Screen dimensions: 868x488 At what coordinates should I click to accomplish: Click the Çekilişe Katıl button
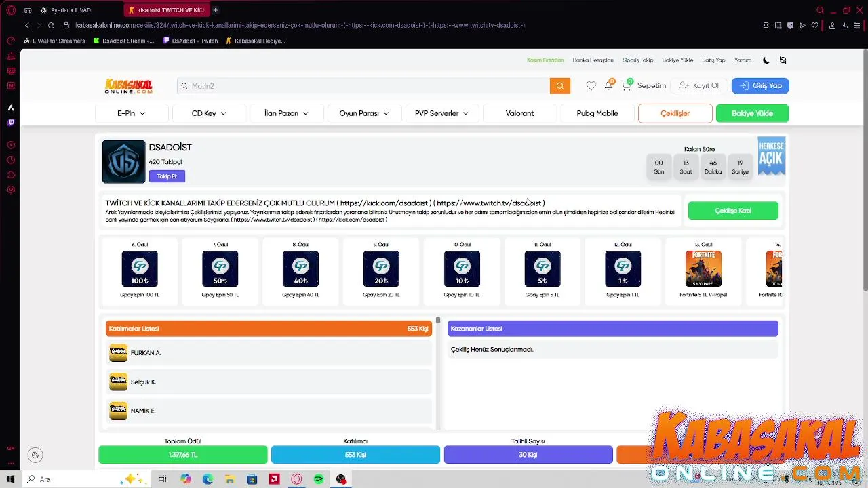[733, 211]
